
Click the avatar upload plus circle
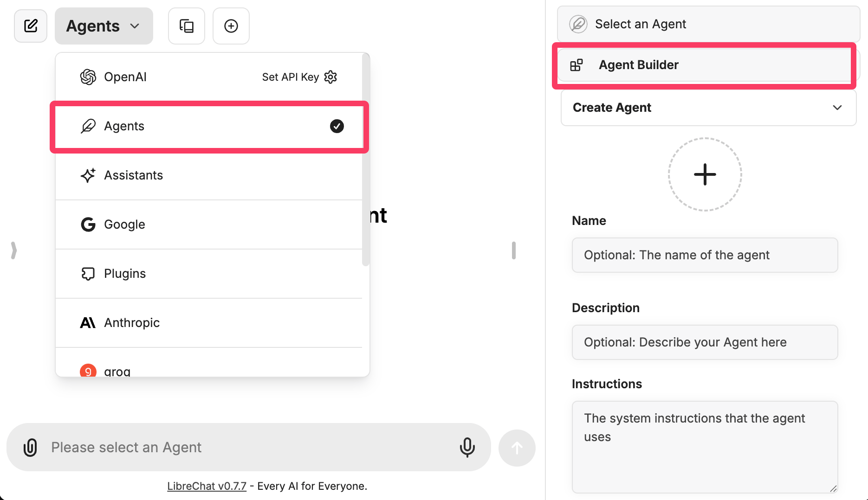pyautogui.click(x=705, y=174)
